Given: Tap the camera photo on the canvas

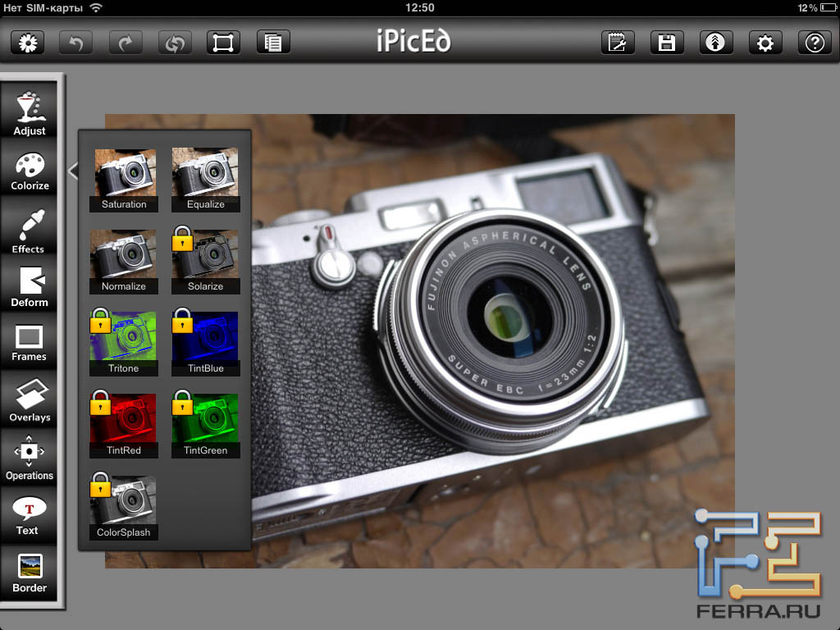Looking at the screenshot, I should click(x=493, y=340).
